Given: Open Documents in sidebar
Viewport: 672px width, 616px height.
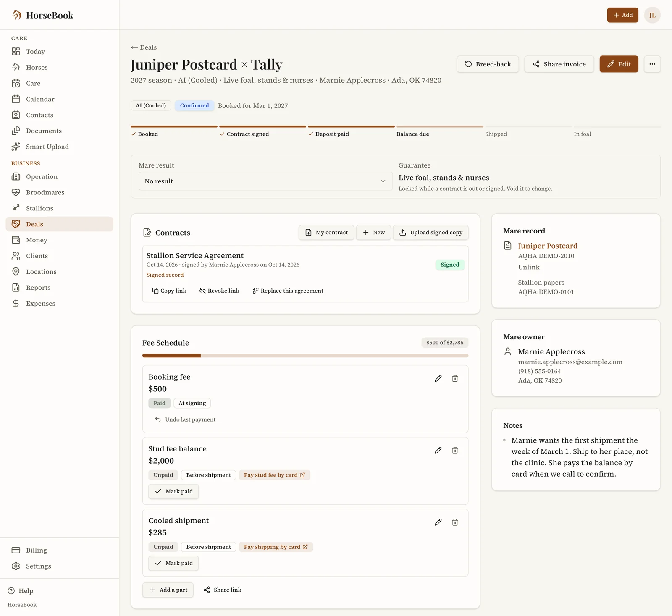Looking at the screenshot, I should coord(59,131).
